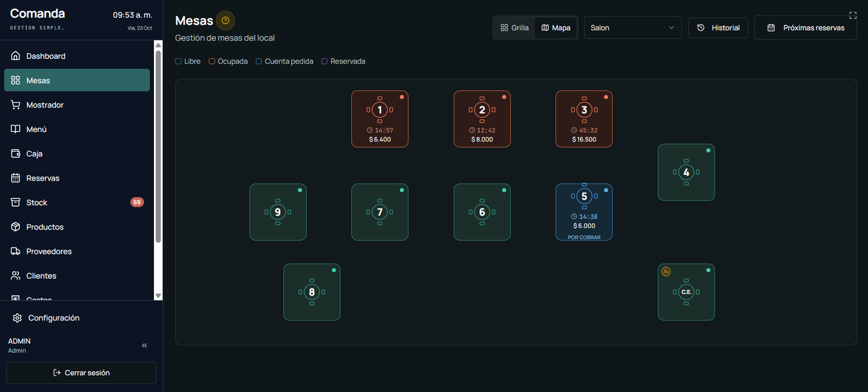Click the badge icon on C.E. table
This screenshot has width=868, height=392.
(x=666, y=271)
